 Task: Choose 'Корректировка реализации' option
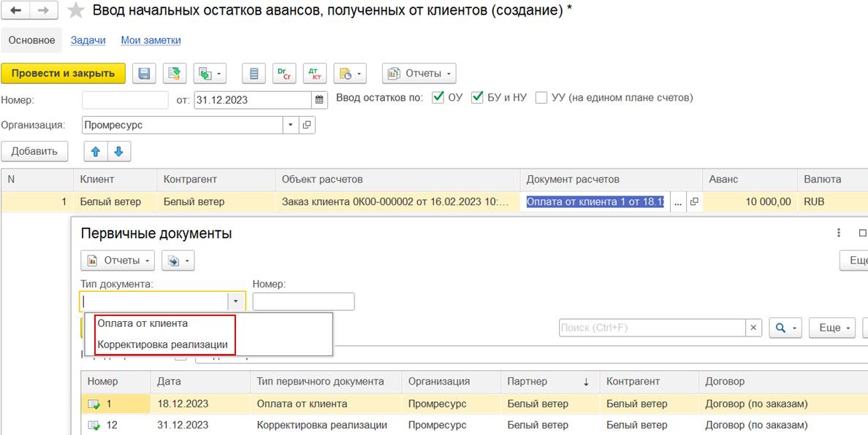click(162, 344)
